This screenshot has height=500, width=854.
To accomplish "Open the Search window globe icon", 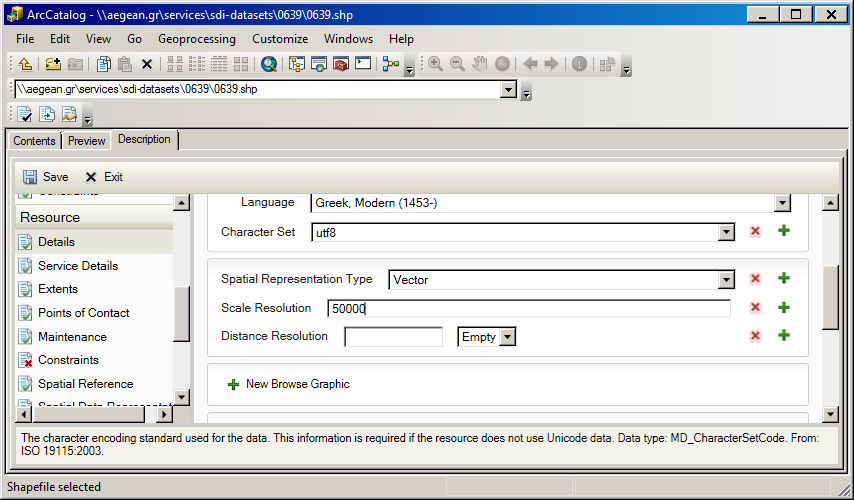I will coord(269,64).
